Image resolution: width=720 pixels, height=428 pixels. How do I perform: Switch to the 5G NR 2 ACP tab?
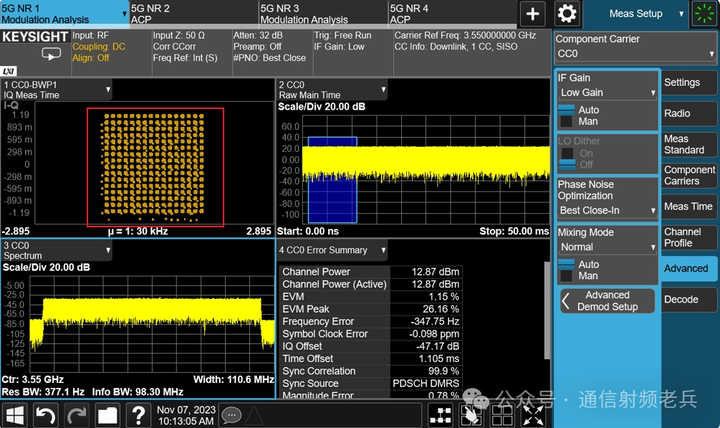[190, 13]
